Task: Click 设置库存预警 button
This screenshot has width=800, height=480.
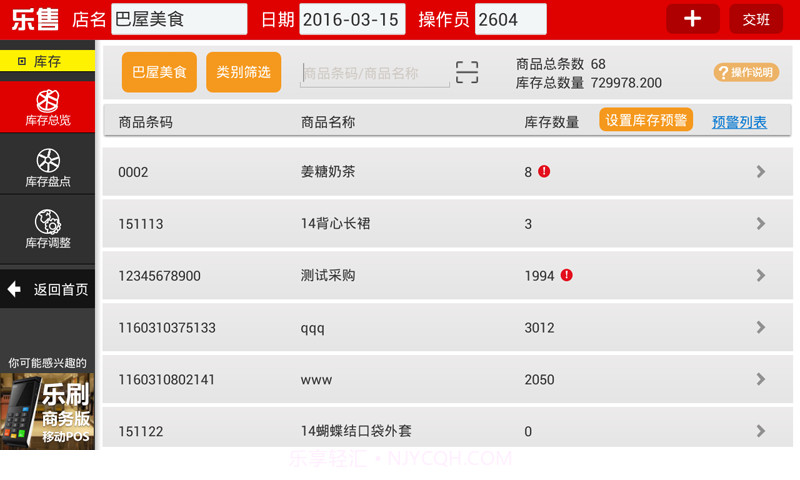Action: [x=646, y=120]
